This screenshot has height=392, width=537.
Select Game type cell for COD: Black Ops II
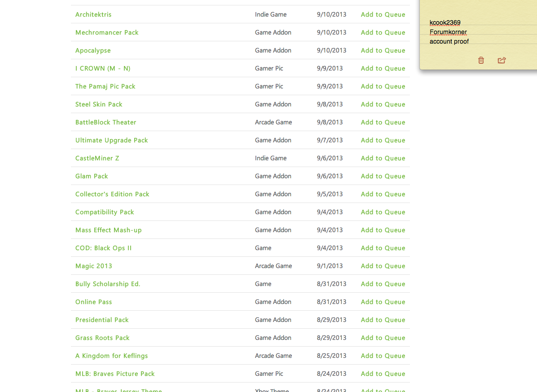263,248
